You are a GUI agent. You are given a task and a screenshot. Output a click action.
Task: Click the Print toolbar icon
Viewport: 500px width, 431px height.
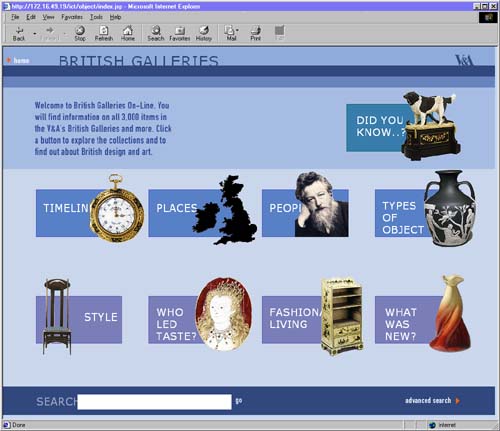256,33
